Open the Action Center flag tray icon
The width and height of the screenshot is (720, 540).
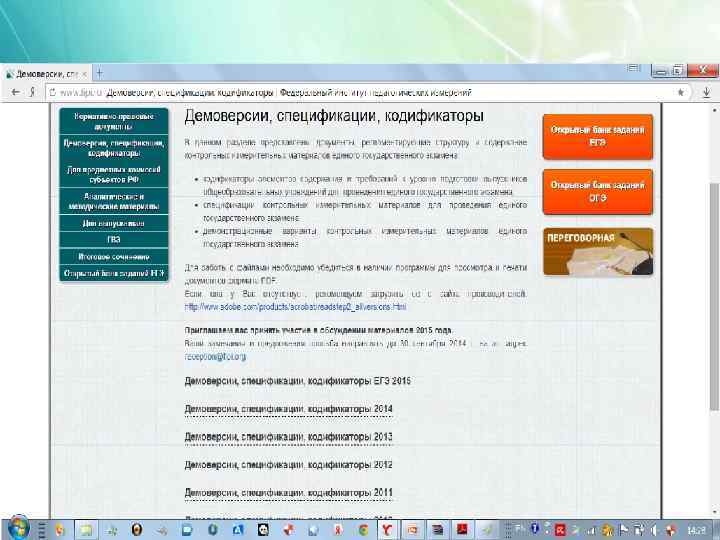(x=624, y=530)
